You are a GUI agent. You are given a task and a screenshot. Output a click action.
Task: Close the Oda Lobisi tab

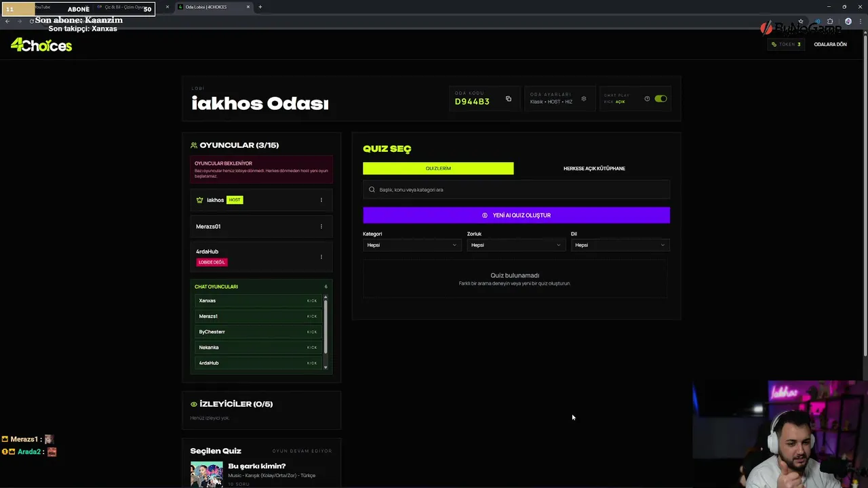click(248, 7)
